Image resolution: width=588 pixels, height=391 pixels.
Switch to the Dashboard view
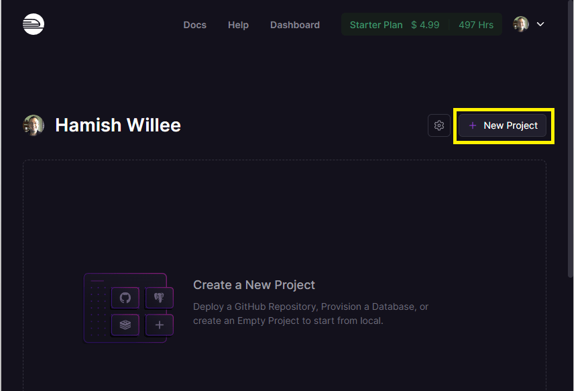[x=294, y=25]
